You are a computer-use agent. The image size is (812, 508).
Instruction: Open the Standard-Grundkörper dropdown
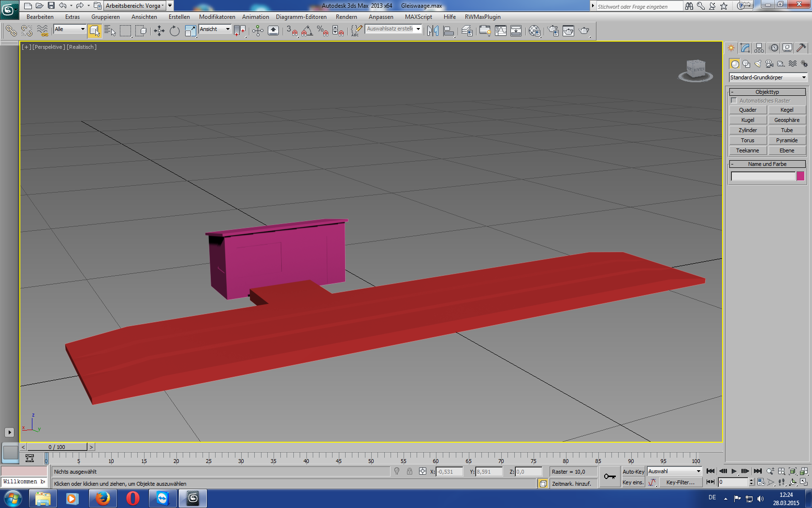coord(768,77)
